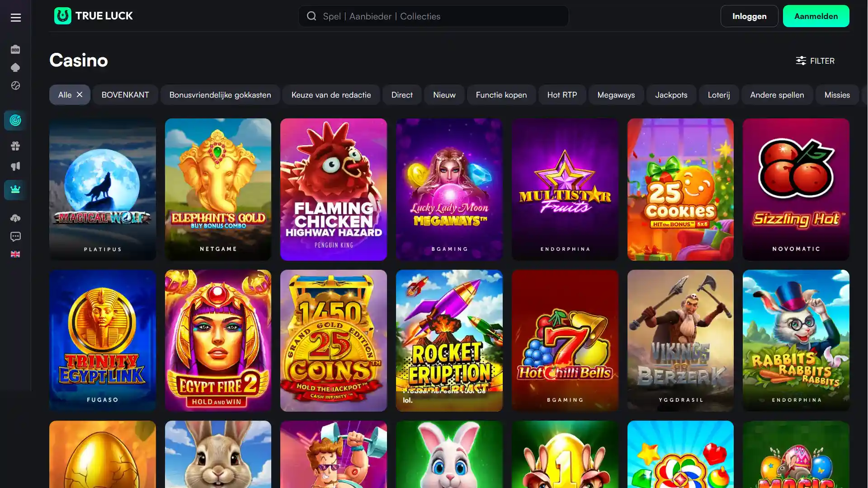The height and width of the screenshot is (488, 868).
Task: Open 25 Coins Grand Gold Edition
Action: (x=334, y=341)
